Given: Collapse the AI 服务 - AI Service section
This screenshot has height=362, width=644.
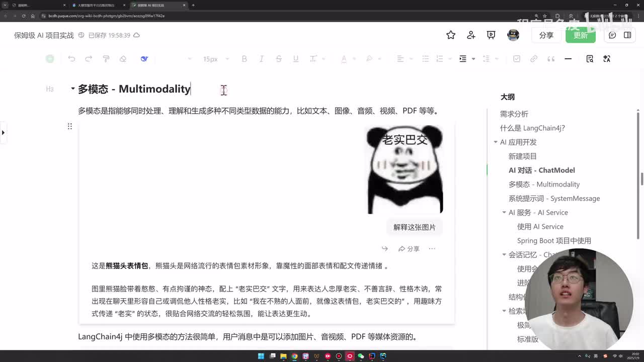Looking at the screenshot, I should 504,213.
